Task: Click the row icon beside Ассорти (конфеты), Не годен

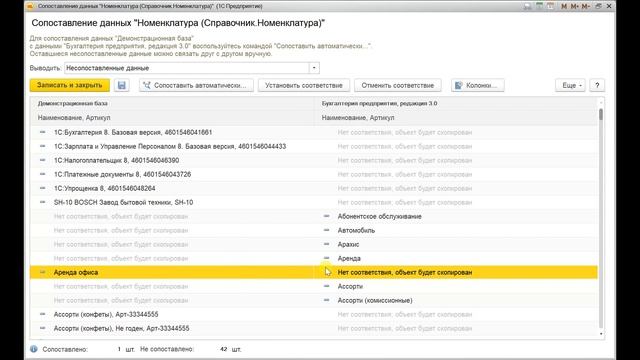Action: (x=42, y=328)
